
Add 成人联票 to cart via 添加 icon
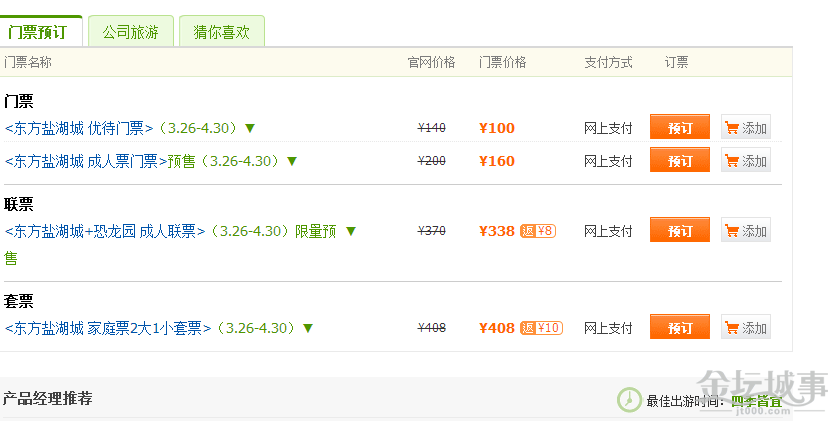tap(745, 230)
